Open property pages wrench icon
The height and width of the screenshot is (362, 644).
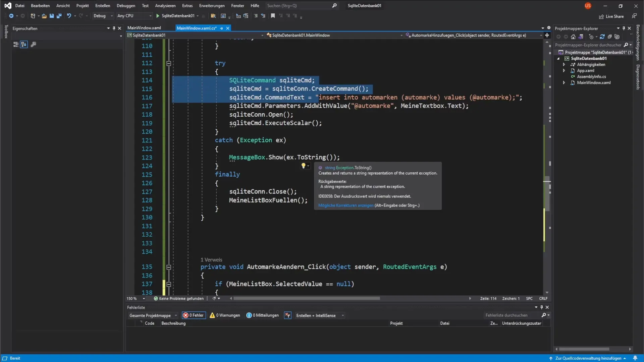(x=33, y=44)
